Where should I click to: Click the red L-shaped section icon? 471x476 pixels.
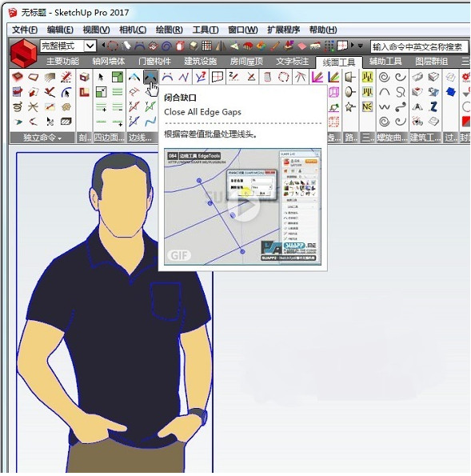(85, 92)
